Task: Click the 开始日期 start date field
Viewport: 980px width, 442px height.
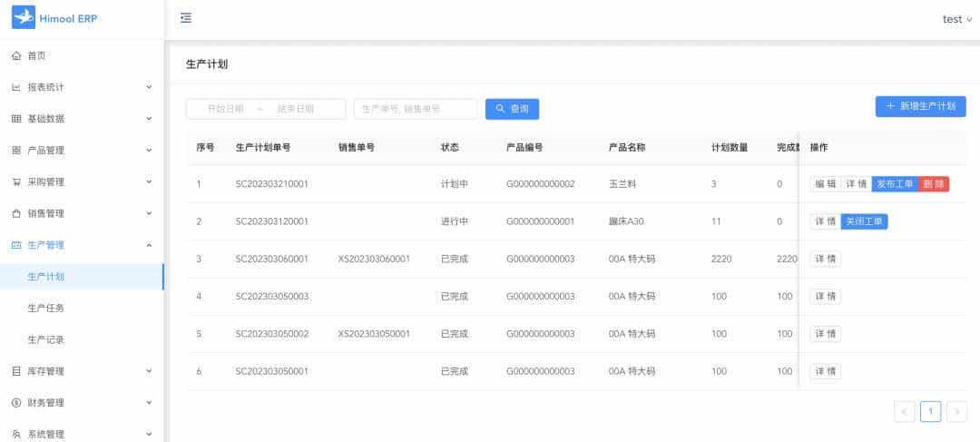Action: 225,109
